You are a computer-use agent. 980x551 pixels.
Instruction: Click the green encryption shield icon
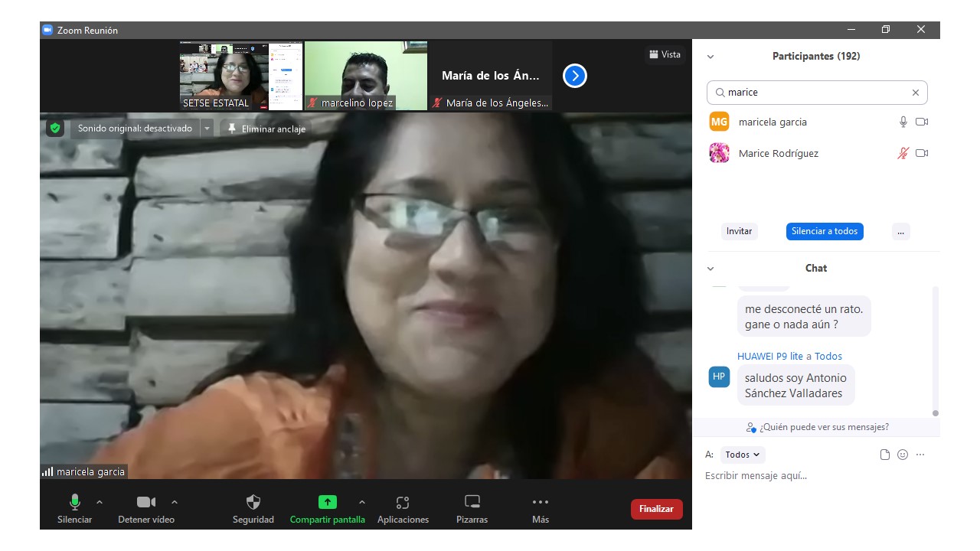pyautogui.click(x=54, y=129)
